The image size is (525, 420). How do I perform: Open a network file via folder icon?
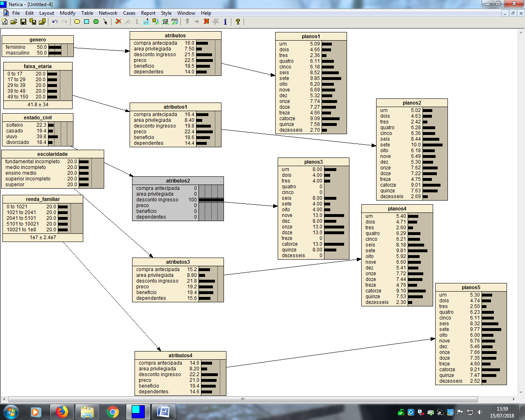[x=14, y=22]
